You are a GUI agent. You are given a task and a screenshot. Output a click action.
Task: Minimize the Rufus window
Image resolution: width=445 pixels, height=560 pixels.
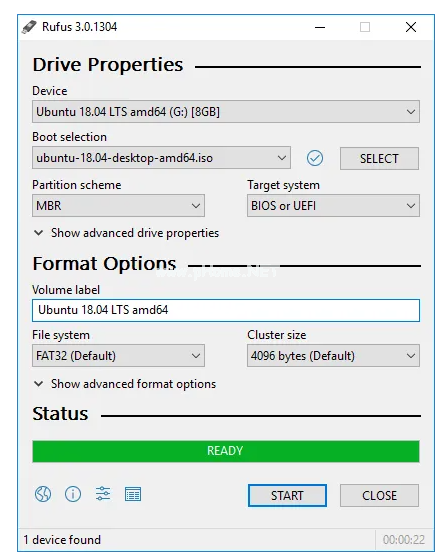(320, 27)
